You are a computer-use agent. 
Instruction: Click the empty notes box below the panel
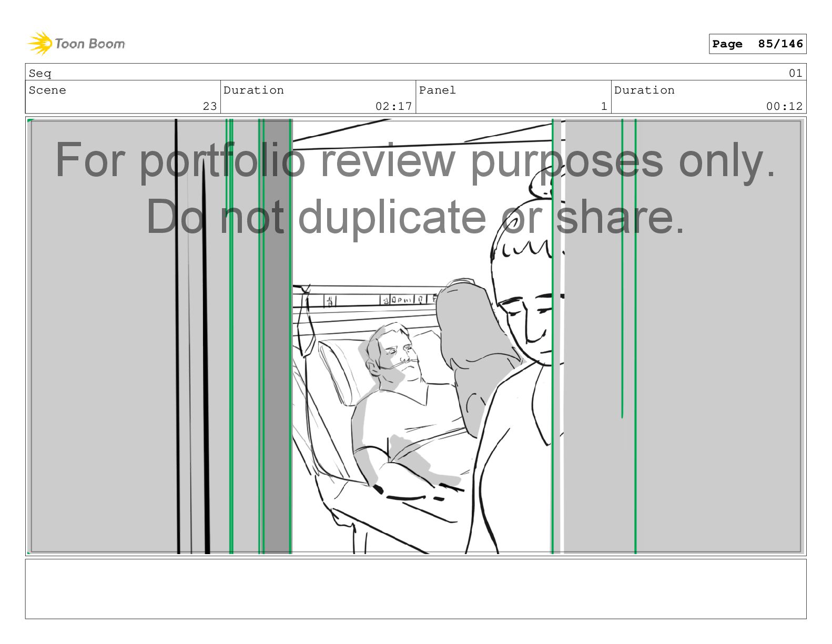(x=415, y=589)
